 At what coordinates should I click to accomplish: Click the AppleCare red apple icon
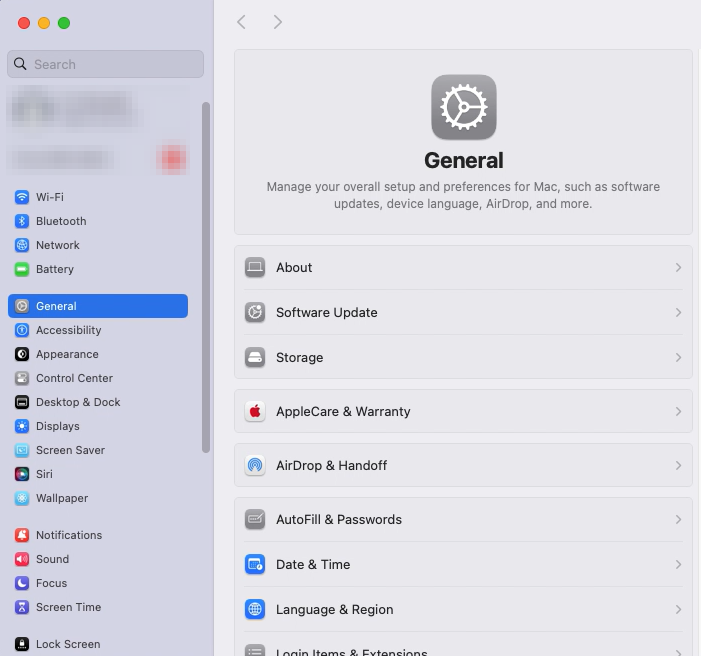[255, 411]
